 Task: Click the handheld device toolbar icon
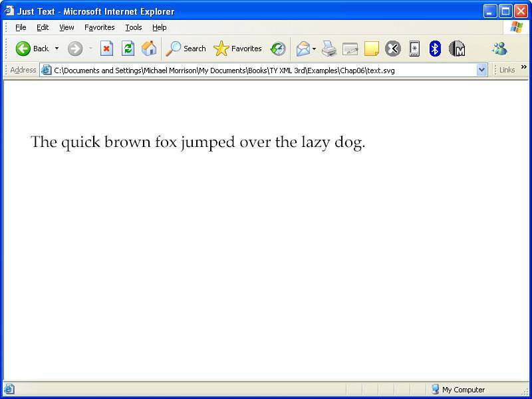(414, 49)
